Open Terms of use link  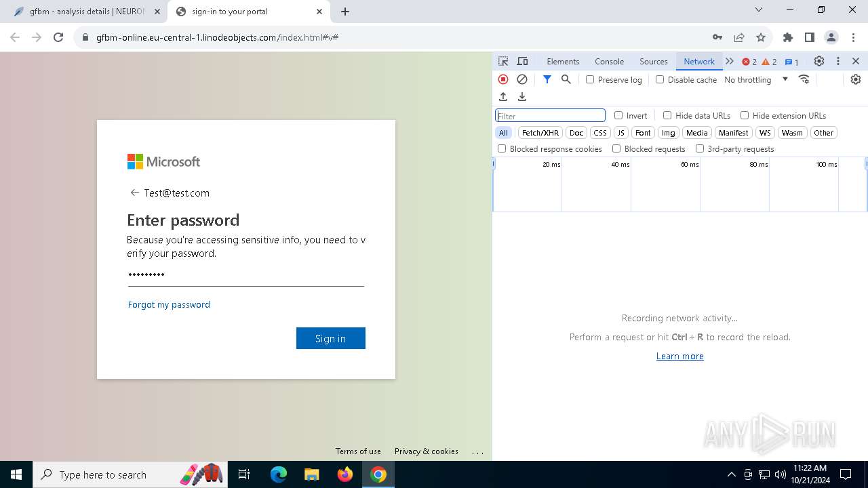pos(358,451)
